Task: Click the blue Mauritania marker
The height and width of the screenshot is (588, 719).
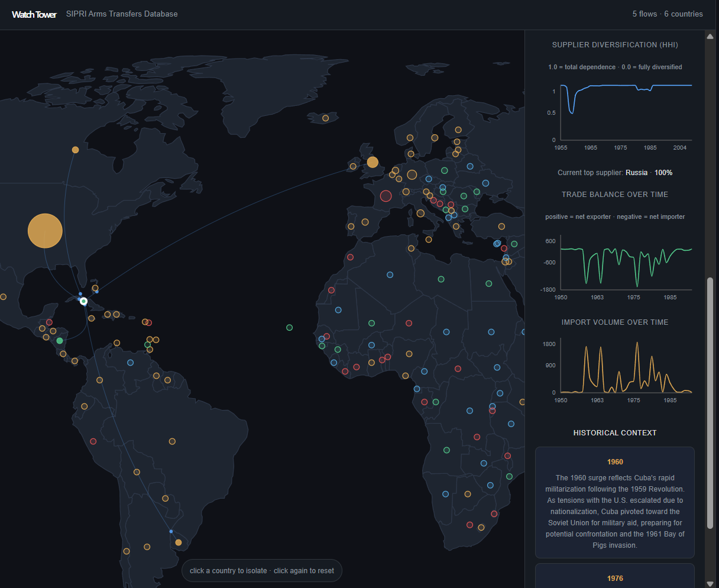Action: pyautogui.click(x=338, y=310)
